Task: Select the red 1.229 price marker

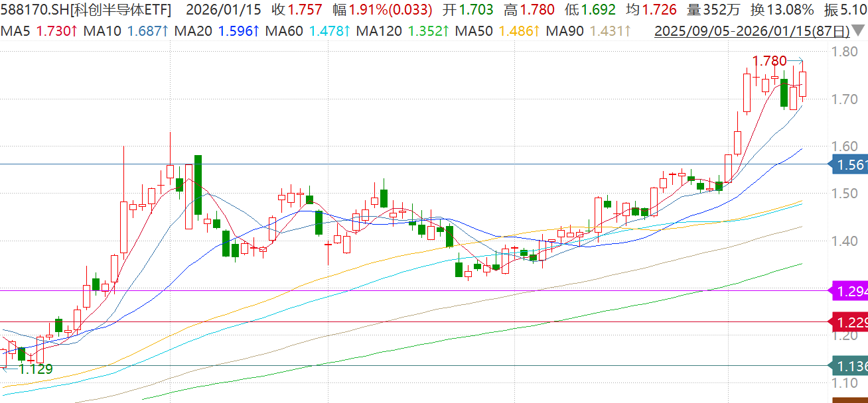Action: pos(849,323)
